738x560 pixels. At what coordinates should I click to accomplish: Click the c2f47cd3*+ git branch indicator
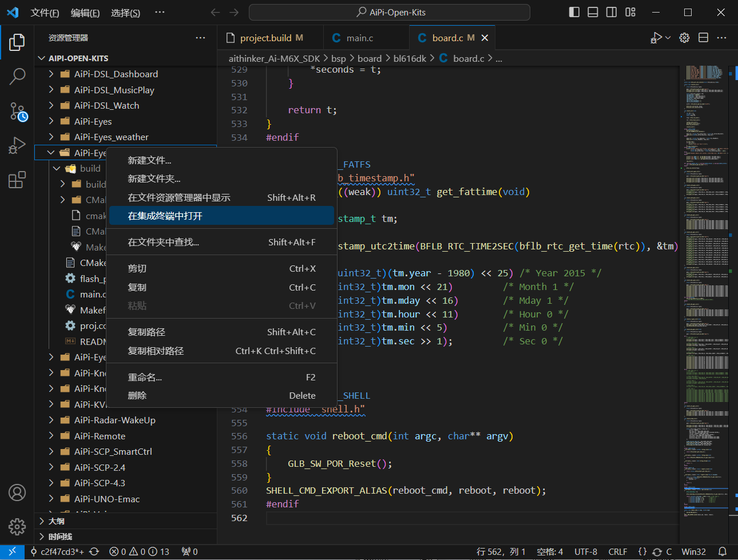pos(57,551)
